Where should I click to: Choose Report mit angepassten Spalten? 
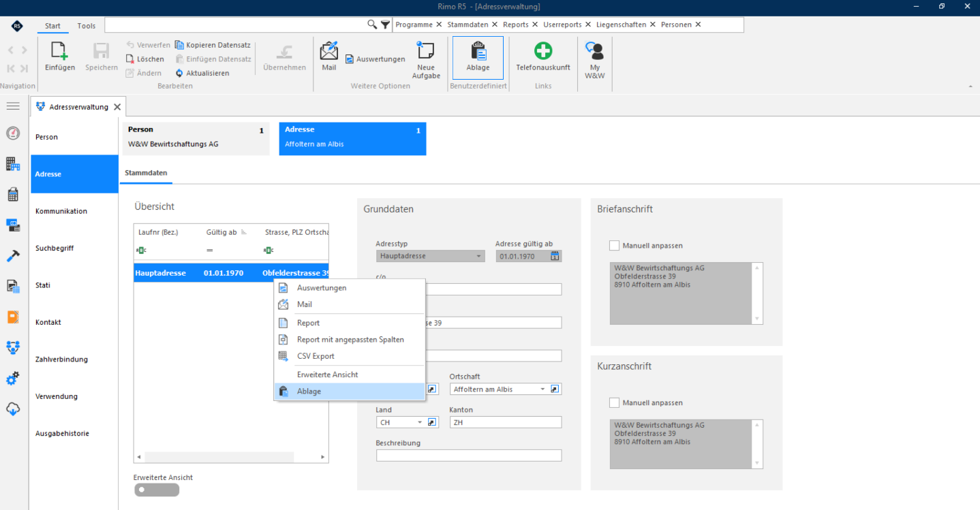tap(350, 339)
